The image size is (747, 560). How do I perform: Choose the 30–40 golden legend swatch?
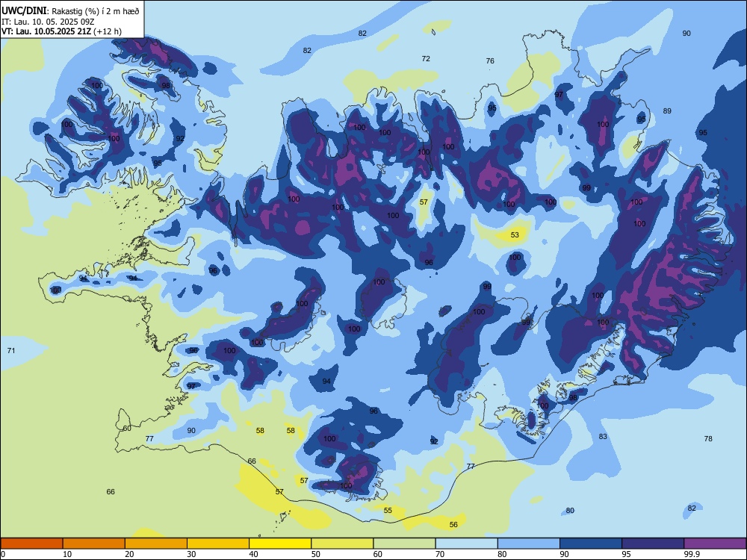click(218, 544)
